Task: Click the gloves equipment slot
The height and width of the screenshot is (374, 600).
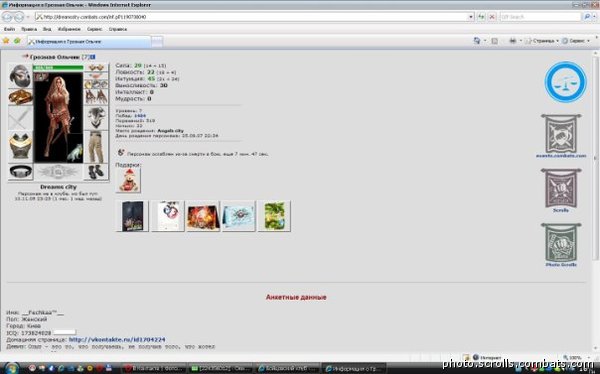Action: (x=96, y=96)
